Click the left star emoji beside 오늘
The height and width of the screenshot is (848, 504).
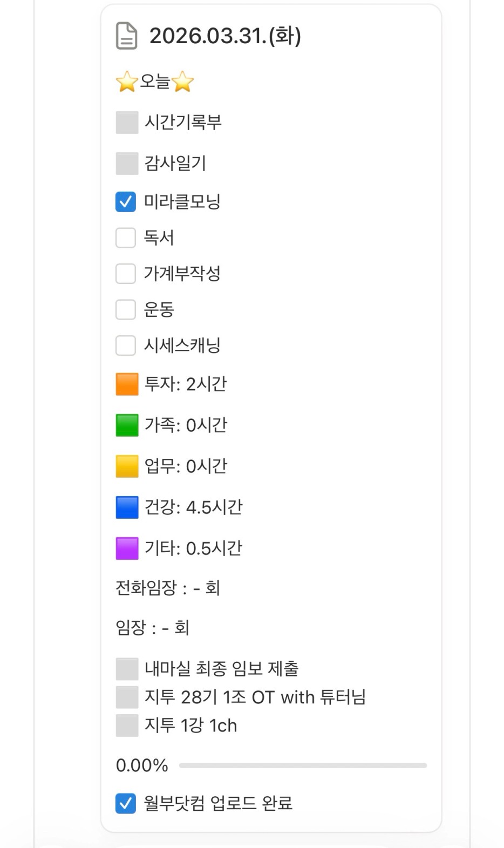(x=126, y=82)
